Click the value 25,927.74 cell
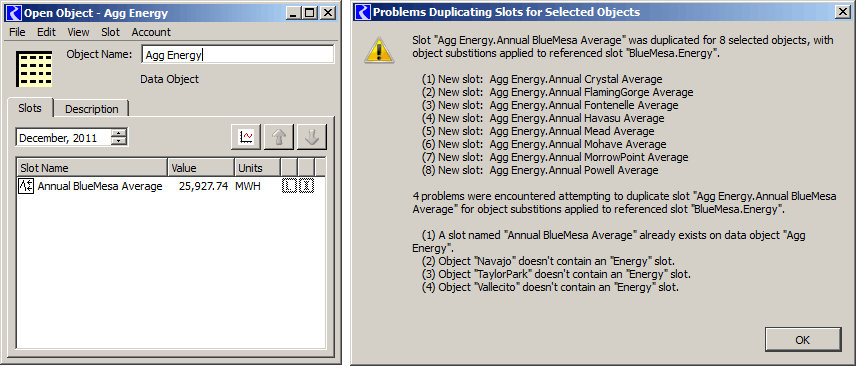The width and height of the screenshot is (856, 366). click(x=203, y=186)
